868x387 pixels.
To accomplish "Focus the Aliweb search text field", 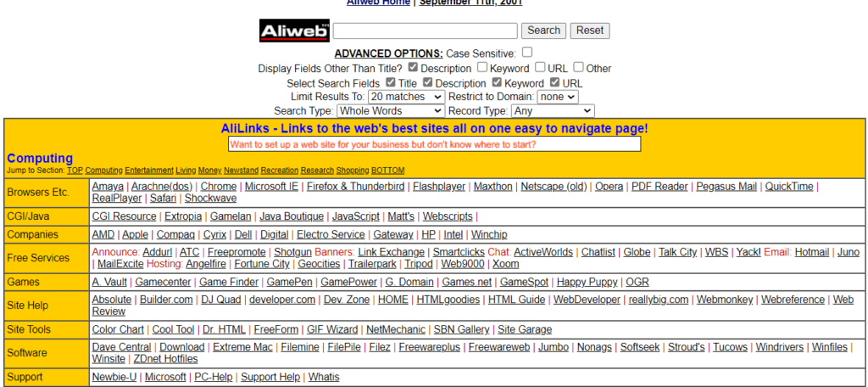I will pyautogui.click(x=426, y=31).
